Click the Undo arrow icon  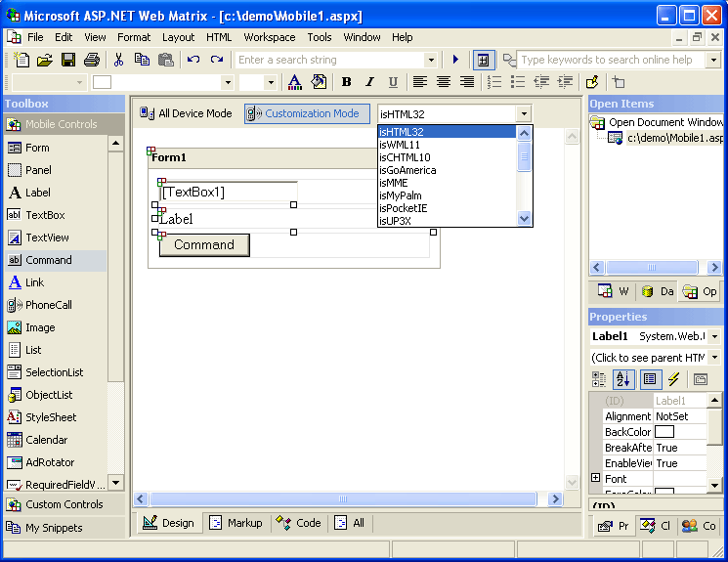click(193, 60)
